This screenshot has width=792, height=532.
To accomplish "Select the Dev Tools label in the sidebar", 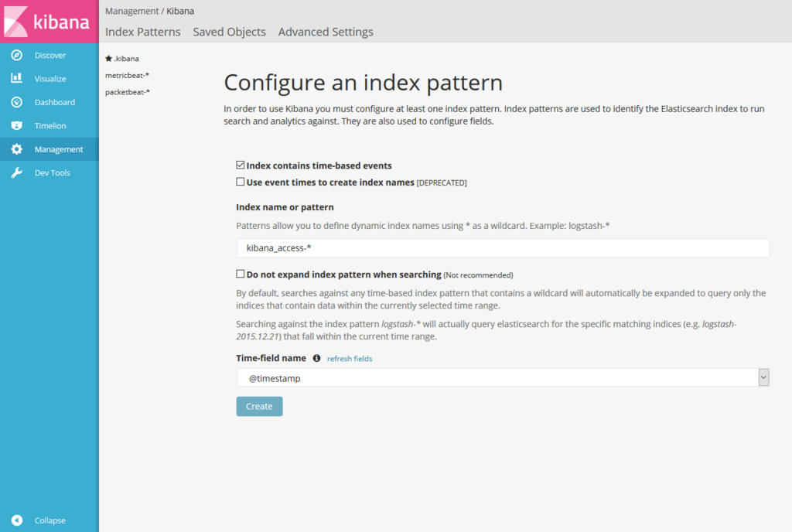I will [52, 172].
